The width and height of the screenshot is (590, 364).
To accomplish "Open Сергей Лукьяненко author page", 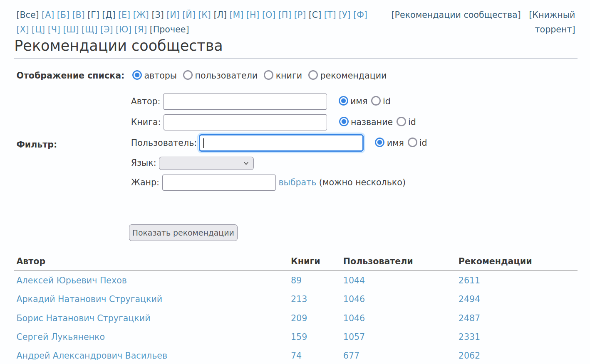I will (61, 337).
